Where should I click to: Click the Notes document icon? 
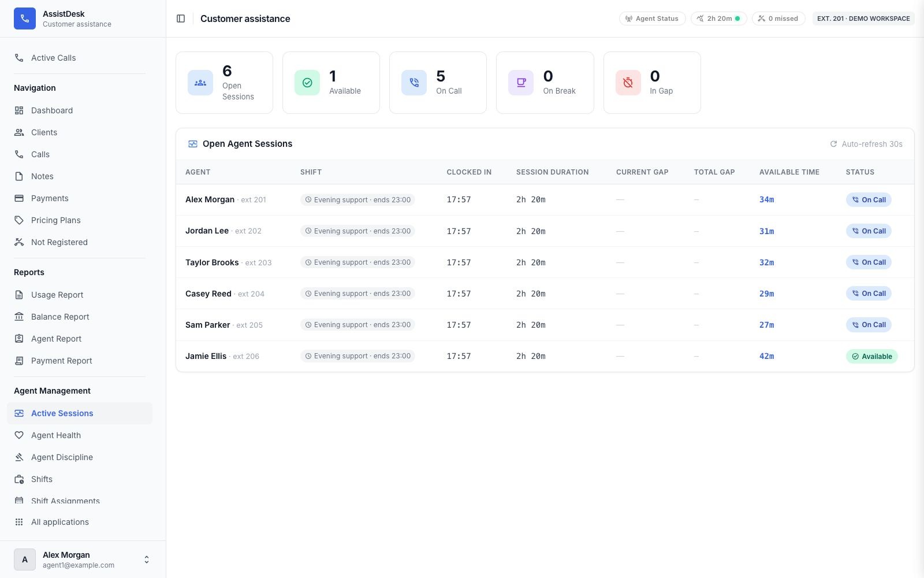point(19,176)
